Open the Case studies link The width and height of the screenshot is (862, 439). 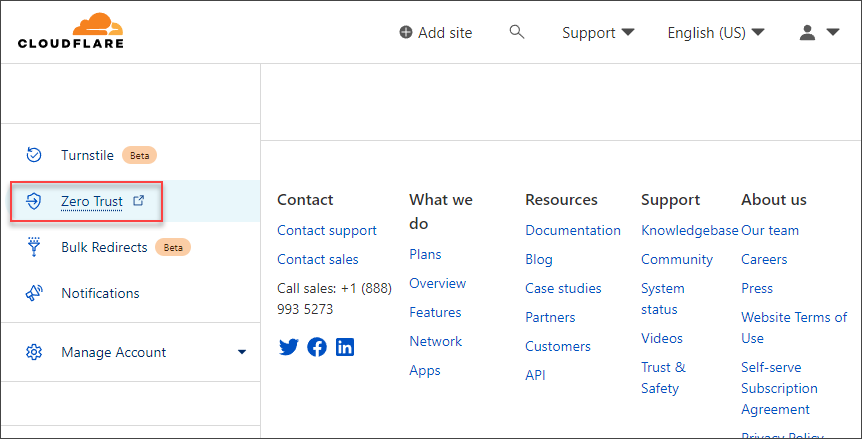point(563,288)
